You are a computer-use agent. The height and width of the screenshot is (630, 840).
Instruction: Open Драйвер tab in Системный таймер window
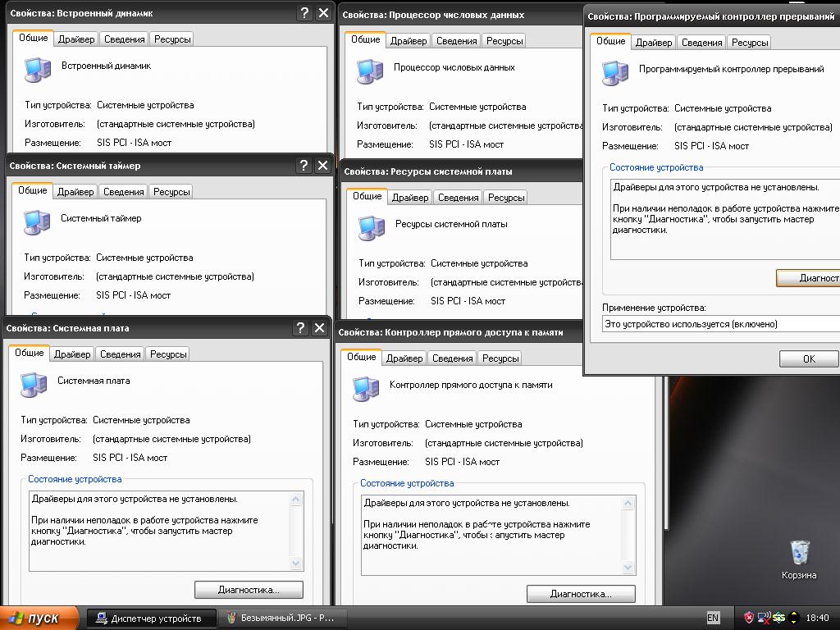pyautogui.click(x=75, y=192)
